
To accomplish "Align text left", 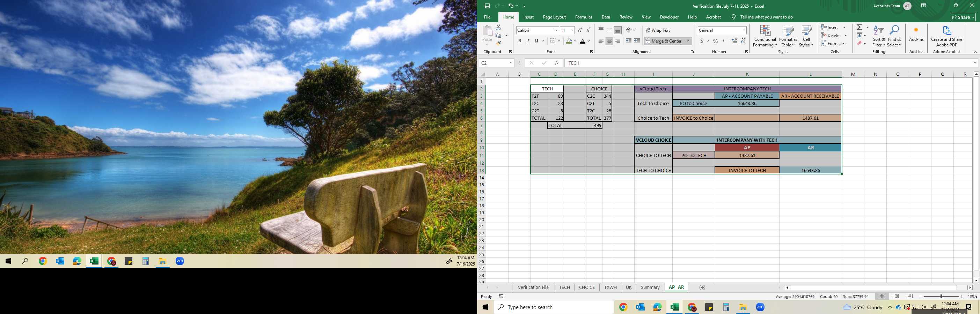I will [x=601, y=41].
